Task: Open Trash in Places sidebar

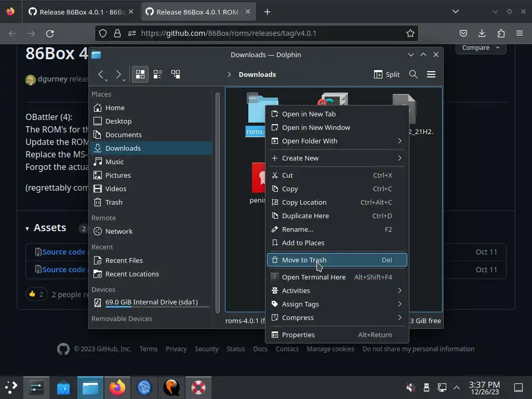Action: coord(151,202)
